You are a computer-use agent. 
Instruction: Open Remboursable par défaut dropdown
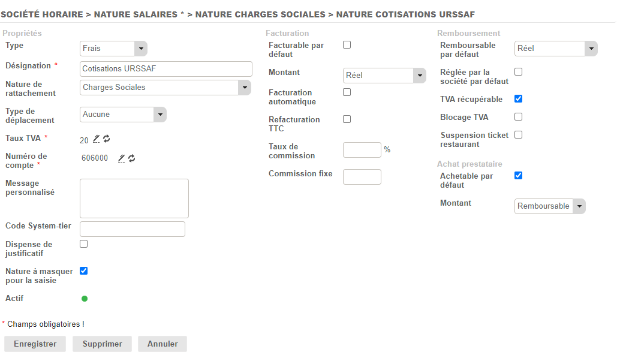coord(556,49)
